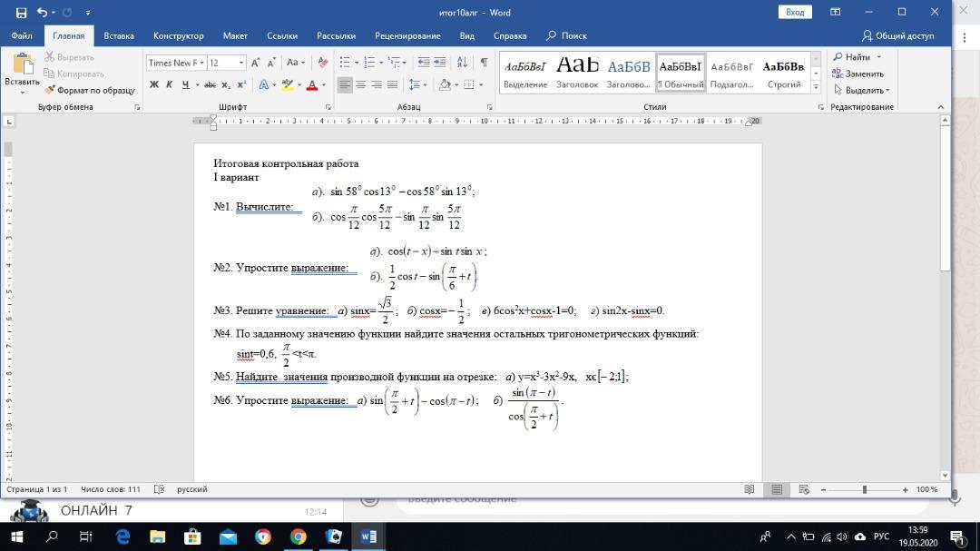Toggle paragraph marks display (¶)

pyautogui.click(x=484, y=63)
